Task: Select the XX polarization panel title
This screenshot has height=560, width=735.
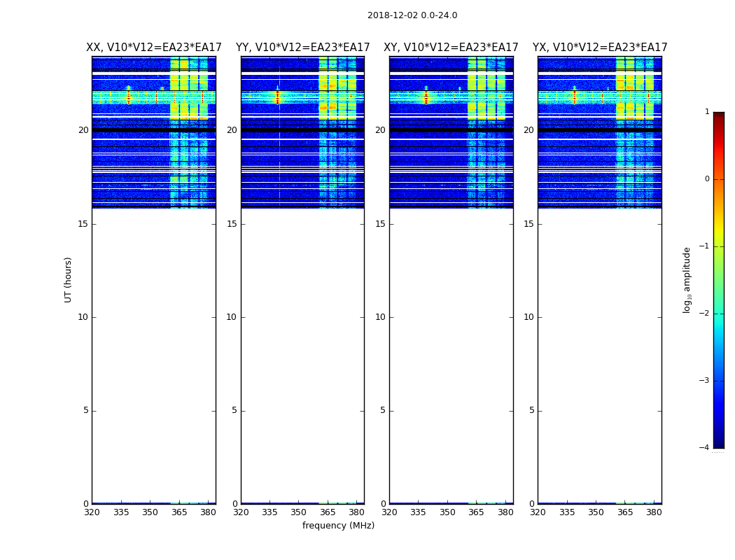Action: coord(154,48)
